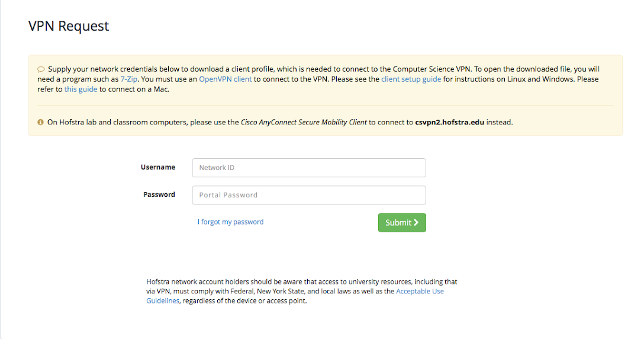Image resolution: width=644 pixels, height=339 pixels.
Task: Open the client setup guide link
Action: click(411, 79)
